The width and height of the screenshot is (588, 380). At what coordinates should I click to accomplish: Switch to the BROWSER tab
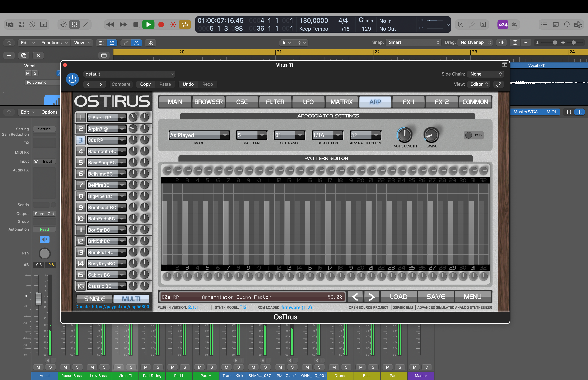[208, 102]
